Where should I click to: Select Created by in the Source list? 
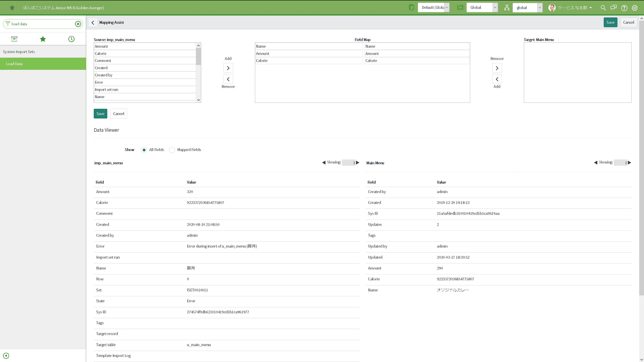pos(145,75)
